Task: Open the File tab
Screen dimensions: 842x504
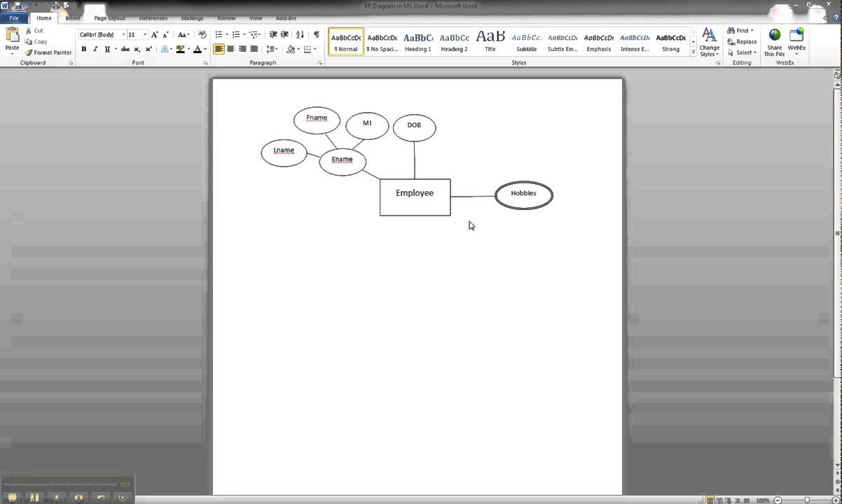Action: click(x=14, y=18)
